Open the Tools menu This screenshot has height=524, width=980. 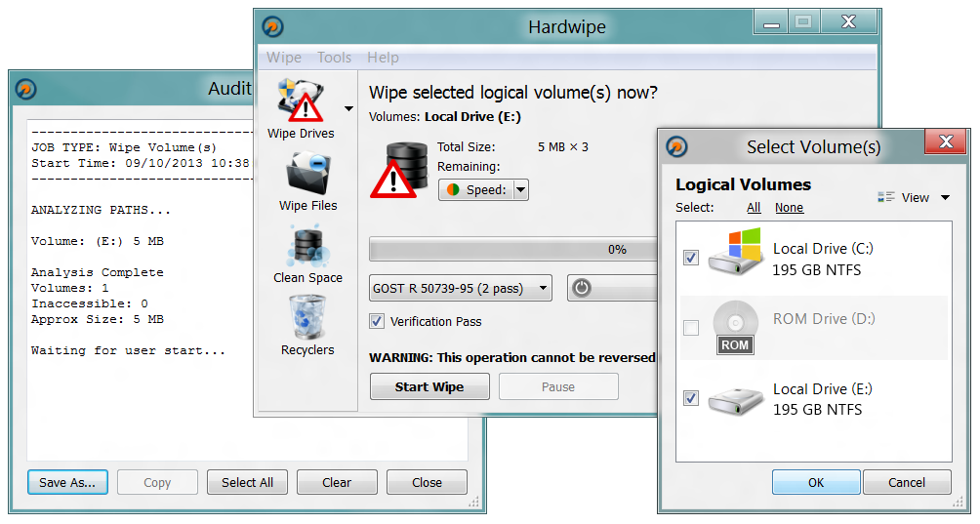(335, 58)
